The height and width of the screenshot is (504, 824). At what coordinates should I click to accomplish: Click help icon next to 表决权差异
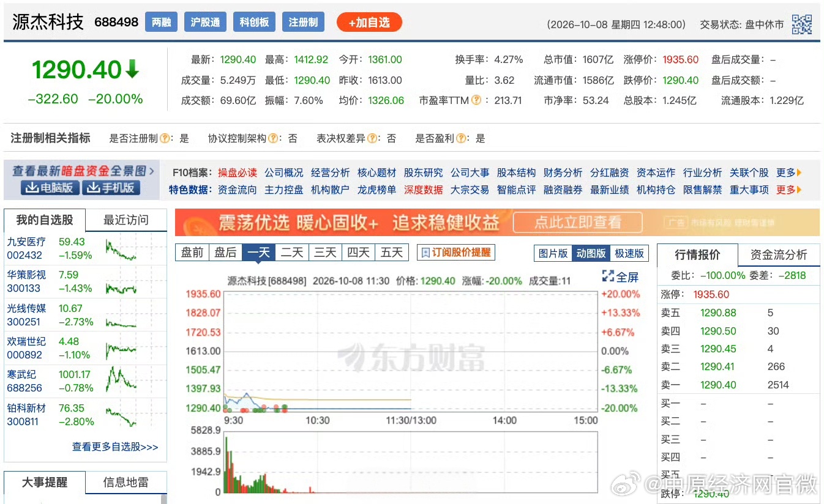coord(372,139)
